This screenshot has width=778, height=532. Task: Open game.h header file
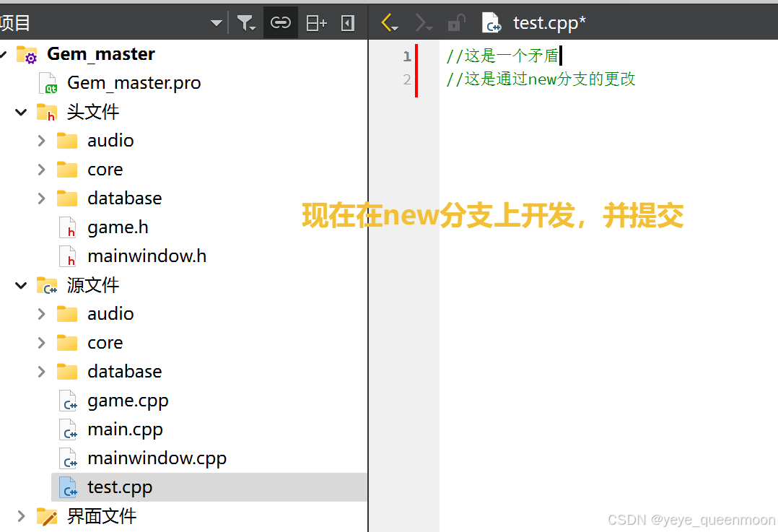(118, 227)
